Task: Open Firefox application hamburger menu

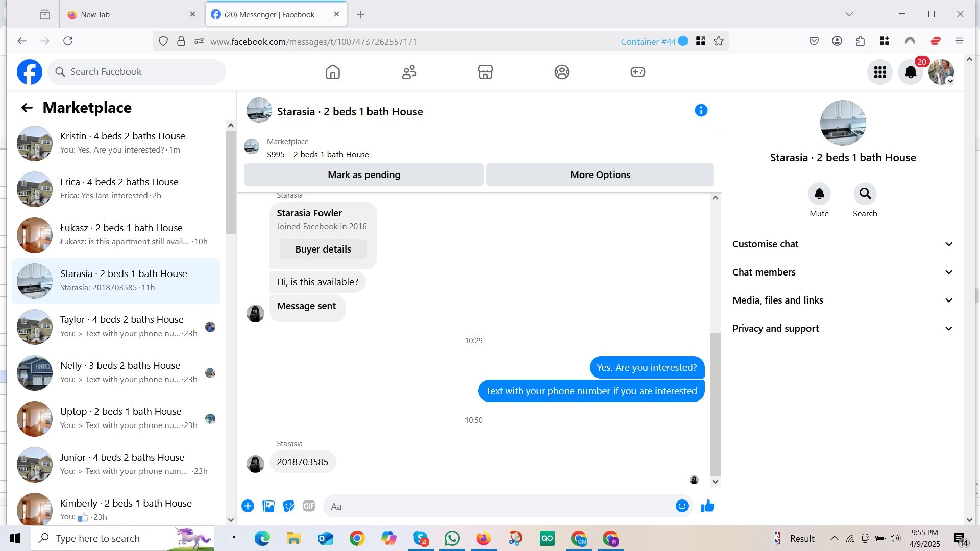Action: click(x=959, y=41)
